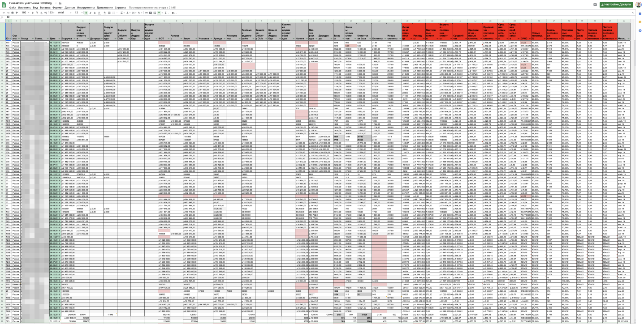
Task: Open vertical align options
Action: tap(128, 13)
